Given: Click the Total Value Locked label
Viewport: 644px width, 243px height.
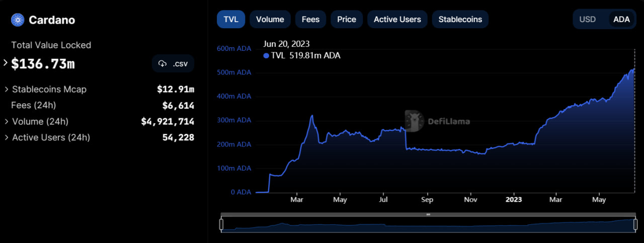Looking at the screenshot, I should (51, 45).
